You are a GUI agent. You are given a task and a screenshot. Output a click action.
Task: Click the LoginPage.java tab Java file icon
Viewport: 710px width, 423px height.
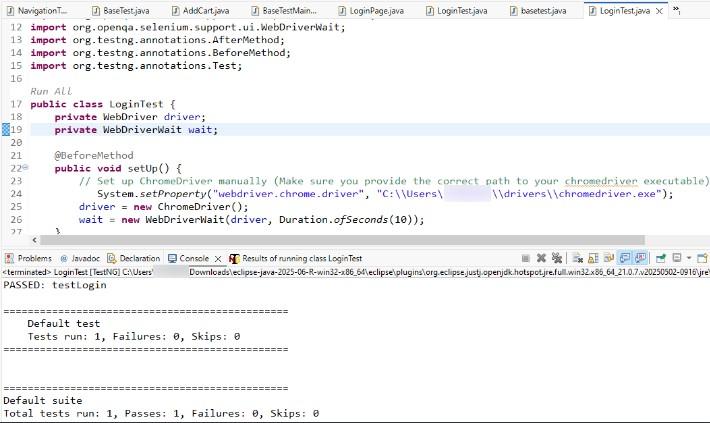pyautogui.click(x=342, y=10)
